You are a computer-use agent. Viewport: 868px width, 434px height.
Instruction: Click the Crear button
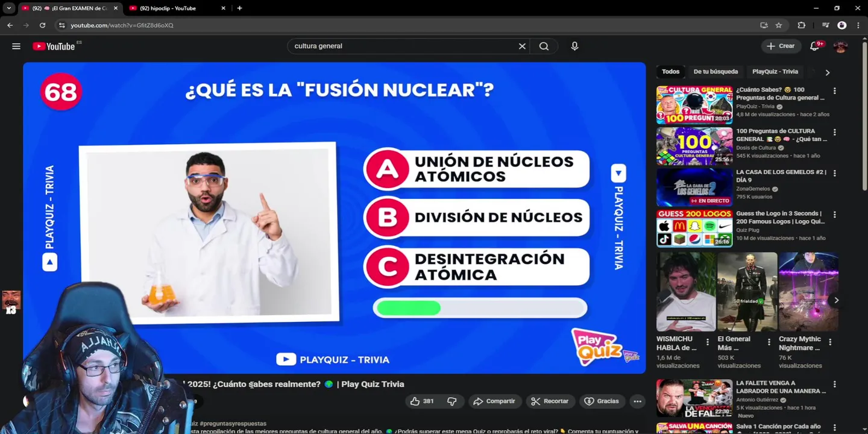coord(781,46)
